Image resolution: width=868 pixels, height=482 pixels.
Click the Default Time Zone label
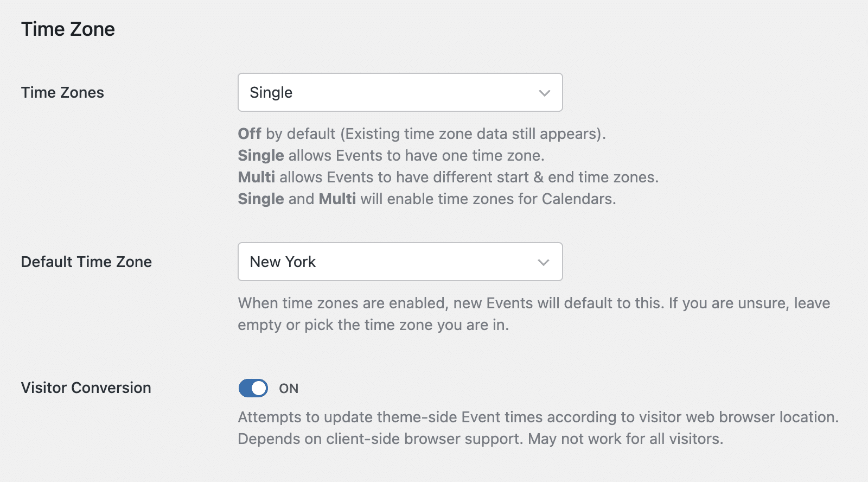[86, 262]
